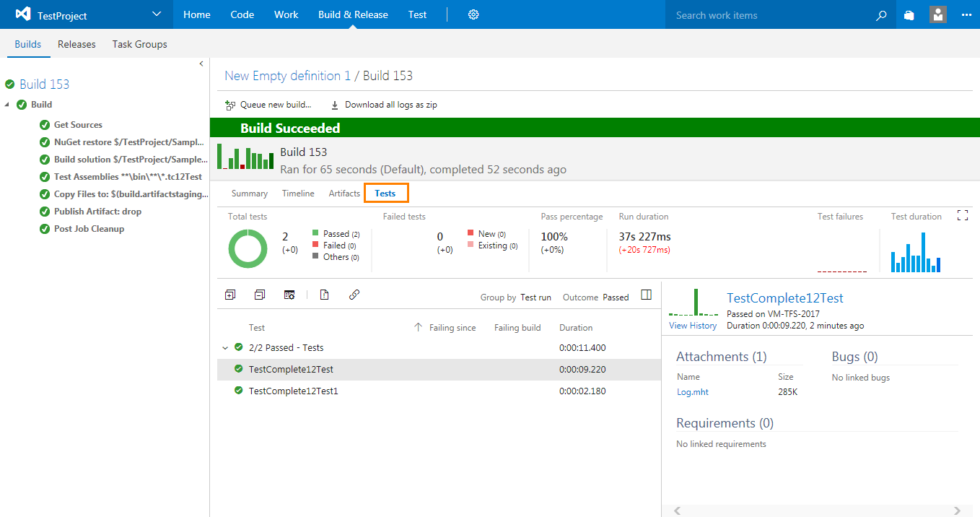Toggle the details pane layout icon
This screenshot has width=980, height=517.
(x=646, y=295)
